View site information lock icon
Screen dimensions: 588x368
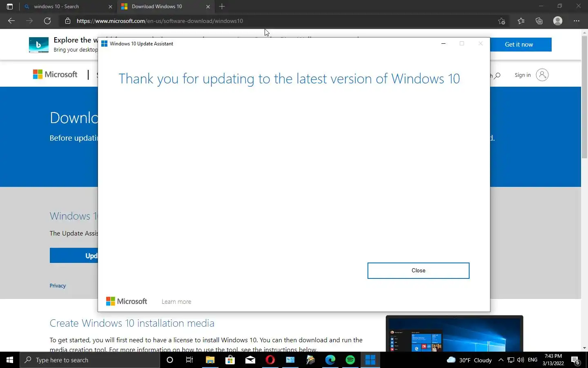click(68, 21)
